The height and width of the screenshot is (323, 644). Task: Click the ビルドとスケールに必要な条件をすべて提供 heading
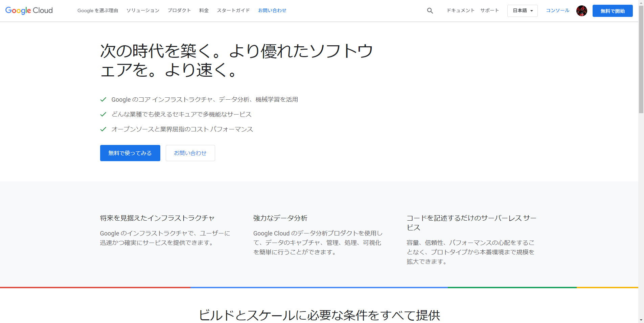coord(319,315)
